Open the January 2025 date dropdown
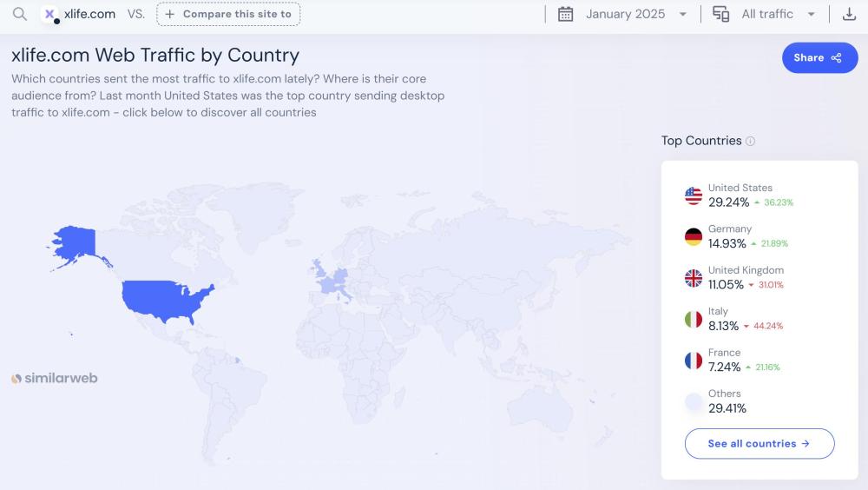This screenshot has width=868, height=490. click(635, 14)
